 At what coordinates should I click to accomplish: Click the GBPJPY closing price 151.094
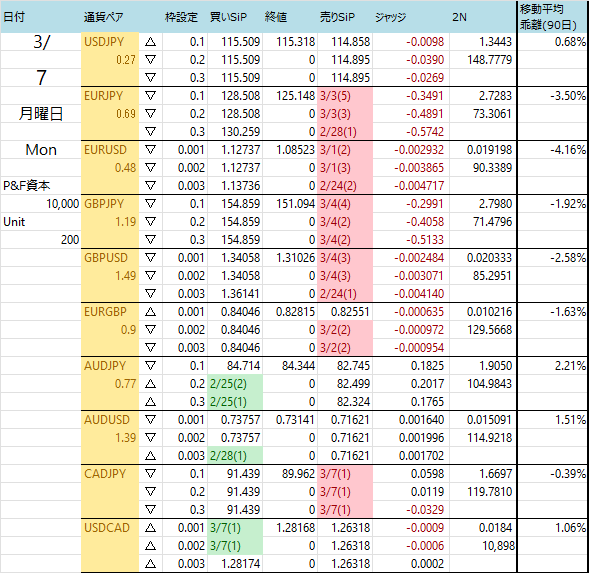coord(296,204)
